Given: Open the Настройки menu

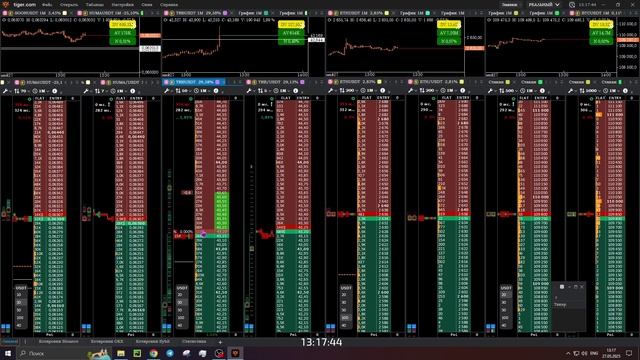Looking at the screenshot, I should click(x=122, y=5).
